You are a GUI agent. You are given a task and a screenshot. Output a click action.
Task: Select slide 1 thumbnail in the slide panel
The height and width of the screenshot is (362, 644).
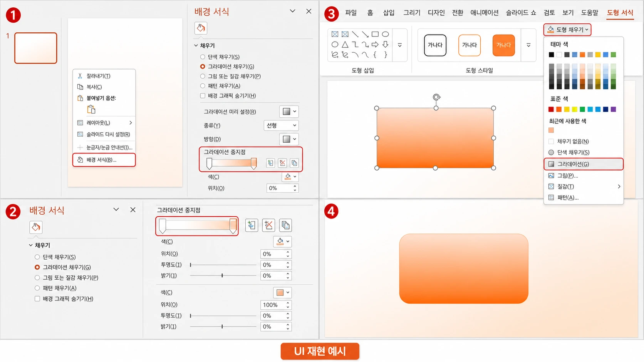pyautogui.click(x=36, y=48)
